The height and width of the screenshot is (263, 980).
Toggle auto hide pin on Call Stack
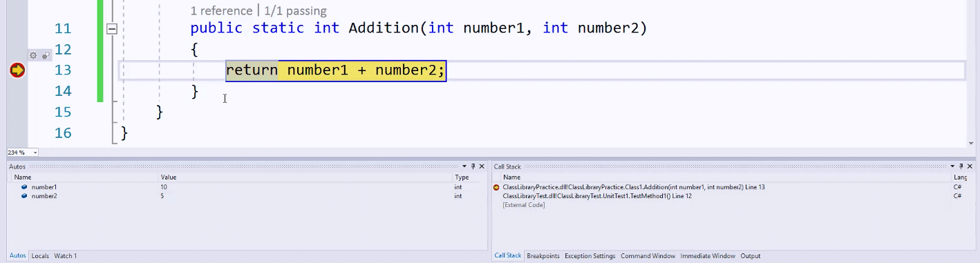tap(961, 166)
